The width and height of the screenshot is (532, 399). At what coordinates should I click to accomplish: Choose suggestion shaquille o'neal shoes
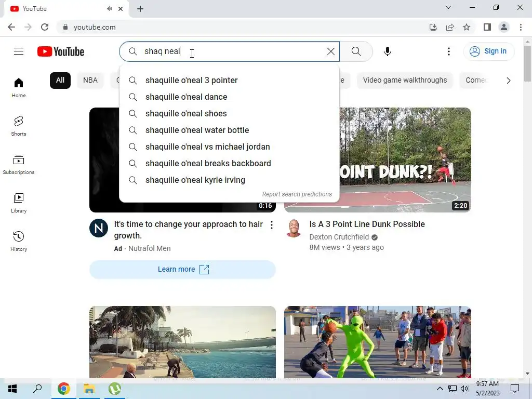point(229,114)
